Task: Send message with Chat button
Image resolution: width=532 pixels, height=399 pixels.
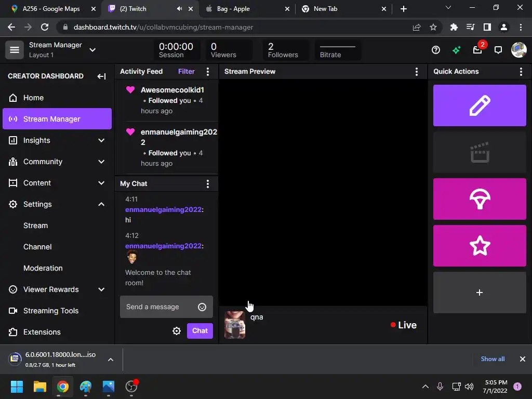Action: click(x=200, y=331)
